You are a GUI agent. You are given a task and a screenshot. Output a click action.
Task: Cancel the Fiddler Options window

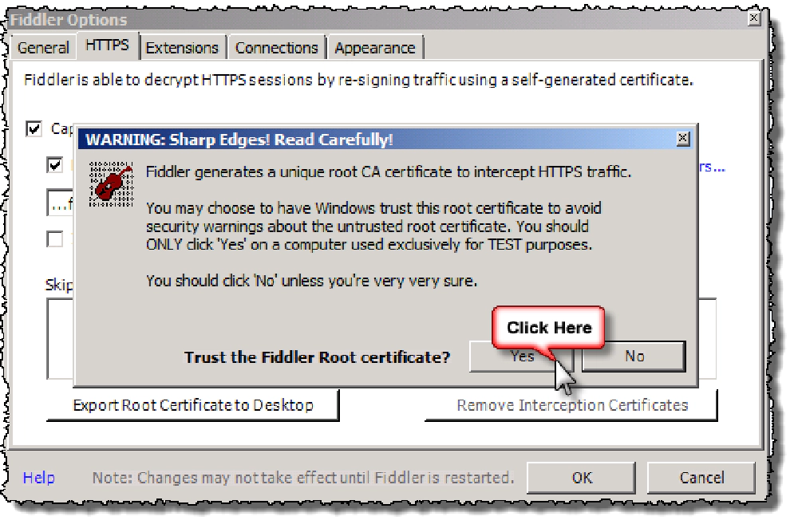pos(701,478)
